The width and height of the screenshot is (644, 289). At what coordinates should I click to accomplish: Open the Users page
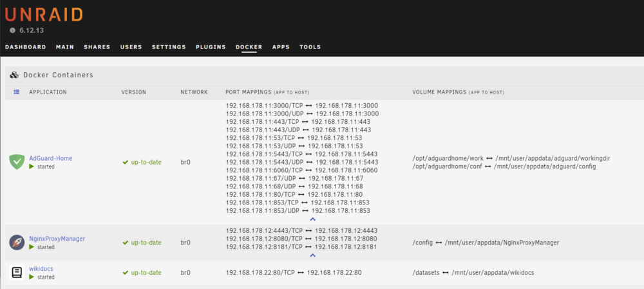coord(131,47)
